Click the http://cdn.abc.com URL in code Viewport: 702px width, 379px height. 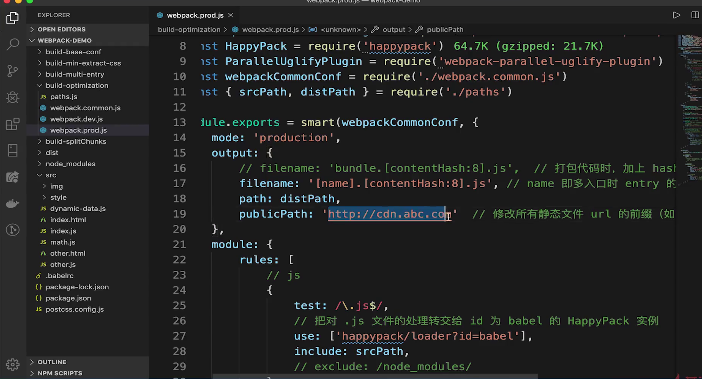(x=389, y=214)
